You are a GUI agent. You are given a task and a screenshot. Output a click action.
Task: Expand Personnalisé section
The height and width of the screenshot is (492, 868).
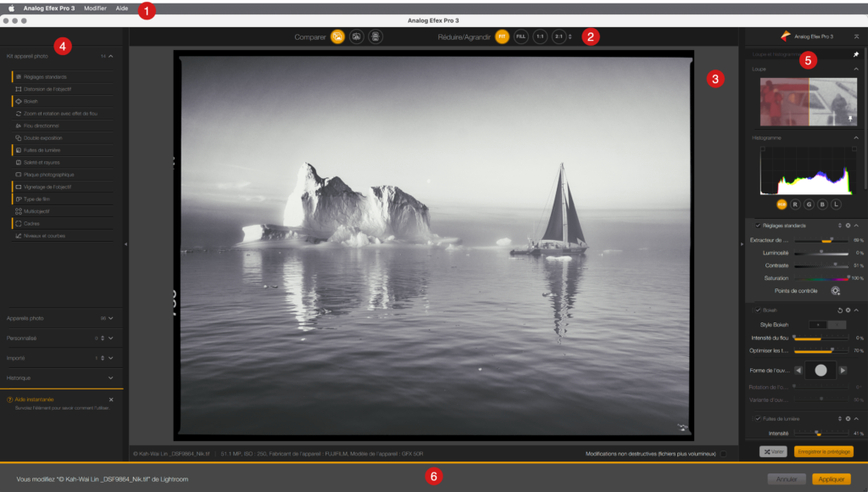(111, 338)
